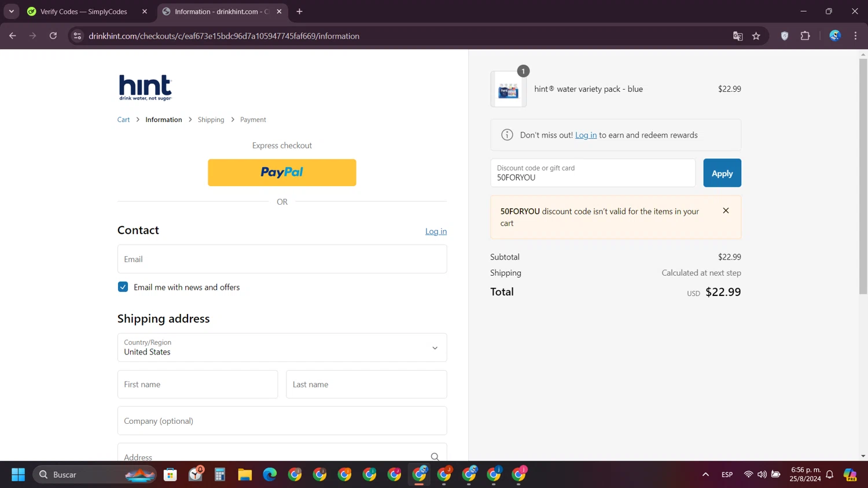The image size is (868, 488).
Task: View site information icon in address bar
Action: 77,36
